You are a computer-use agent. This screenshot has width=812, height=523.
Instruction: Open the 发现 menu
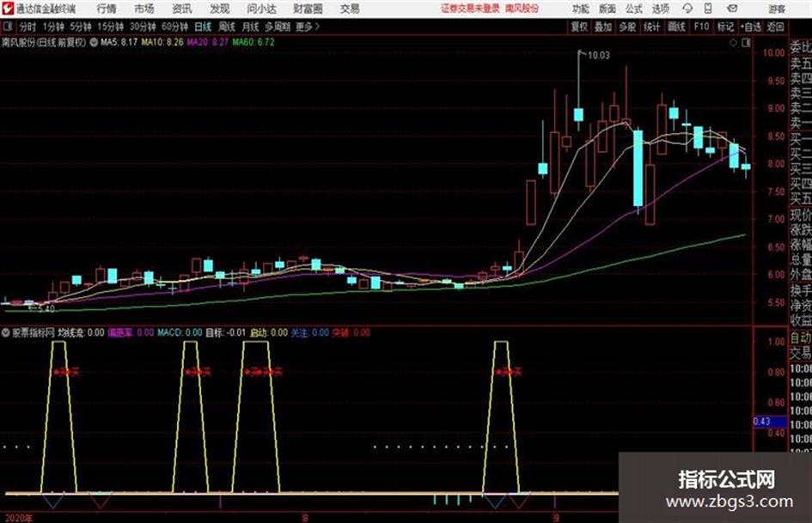220,9
